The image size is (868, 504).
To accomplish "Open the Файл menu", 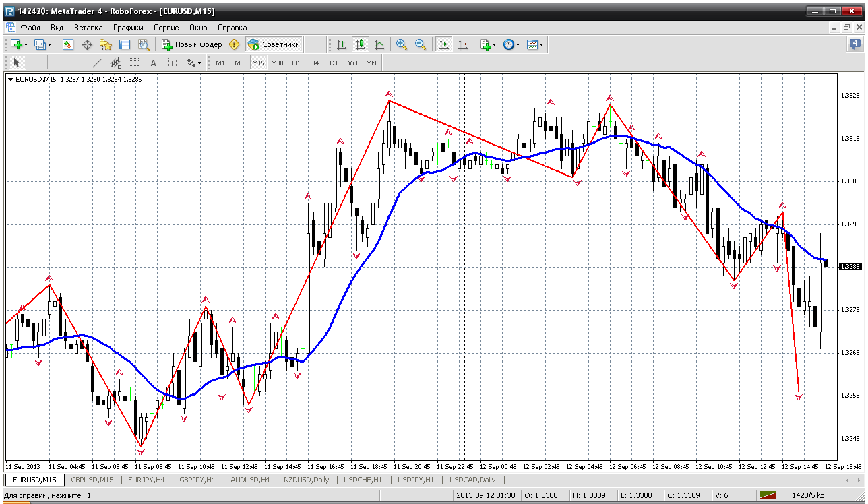I will 30,28.
